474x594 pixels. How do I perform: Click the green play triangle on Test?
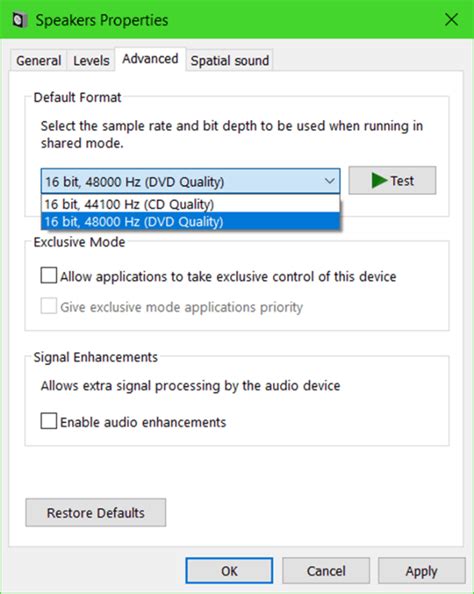click(x=379, y=180)
